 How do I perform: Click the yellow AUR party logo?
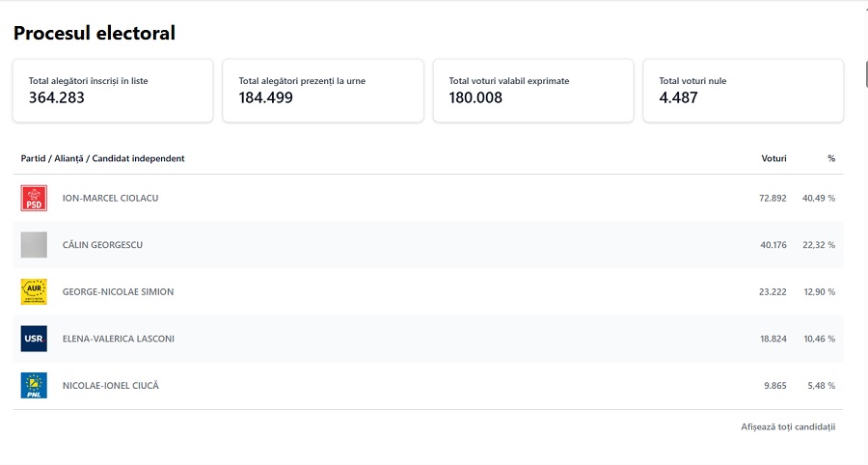(34, 291)
